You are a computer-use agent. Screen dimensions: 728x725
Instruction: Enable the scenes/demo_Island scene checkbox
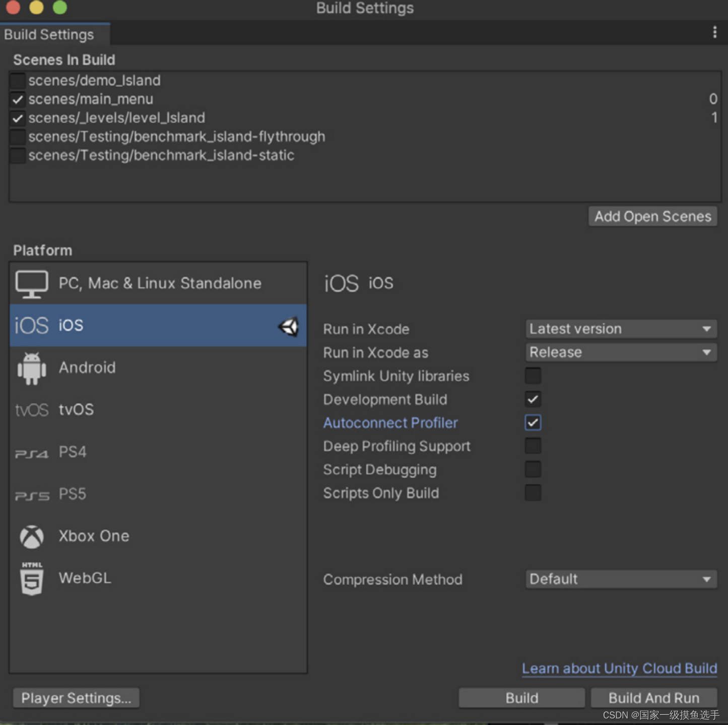pos(18,81)
